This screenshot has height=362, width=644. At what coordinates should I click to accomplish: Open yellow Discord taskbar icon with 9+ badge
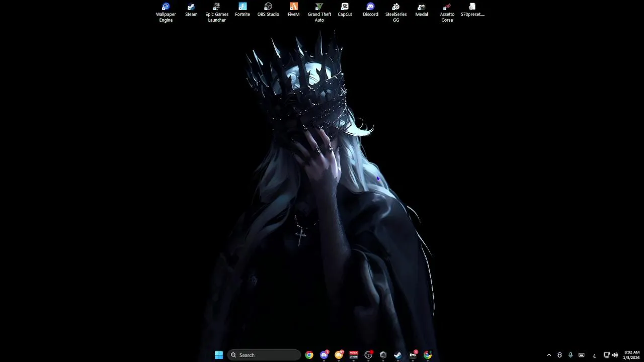coord(339,355)
